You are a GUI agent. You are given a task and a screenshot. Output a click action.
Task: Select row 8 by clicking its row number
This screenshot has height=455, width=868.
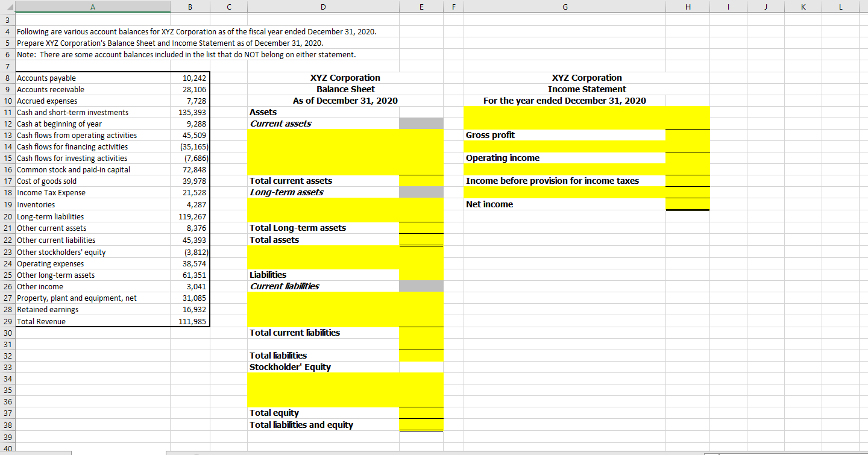click(x=7, y=78)
